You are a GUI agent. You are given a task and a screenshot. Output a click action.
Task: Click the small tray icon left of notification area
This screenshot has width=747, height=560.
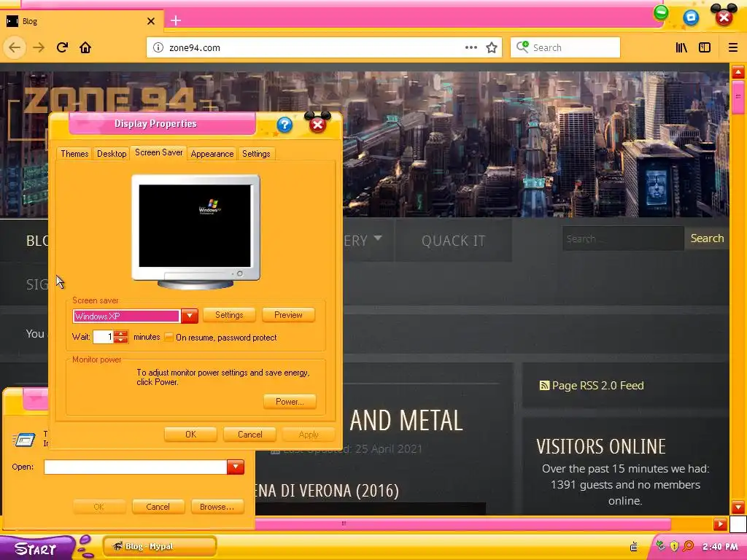pos(634,547)
